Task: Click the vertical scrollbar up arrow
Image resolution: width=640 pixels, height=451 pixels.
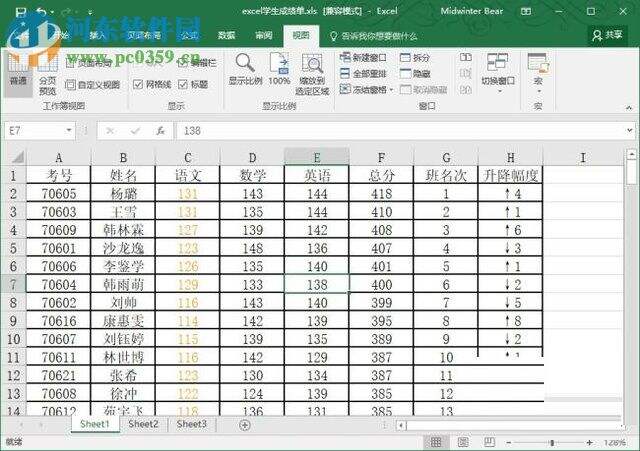Action: coord(631,155)
